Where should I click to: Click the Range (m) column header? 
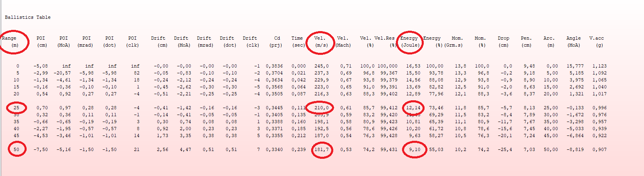(x=10, y=41)
